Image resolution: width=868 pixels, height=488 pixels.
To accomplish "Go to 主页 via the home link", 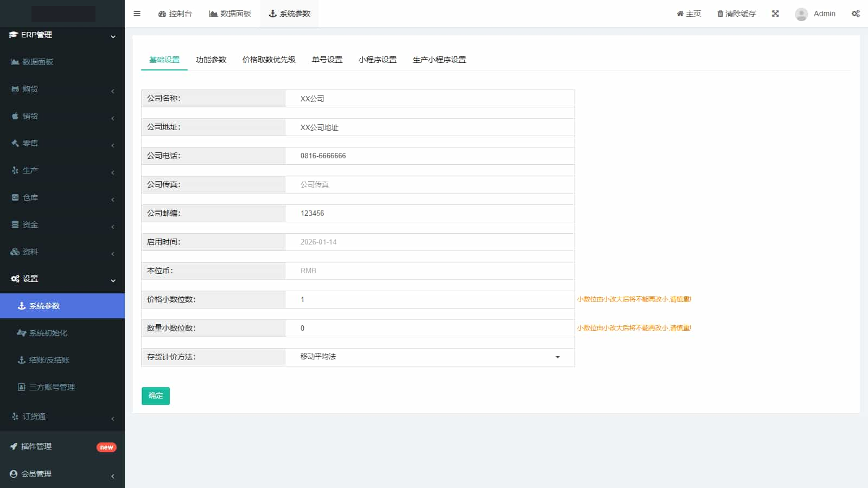I will 688,14.
